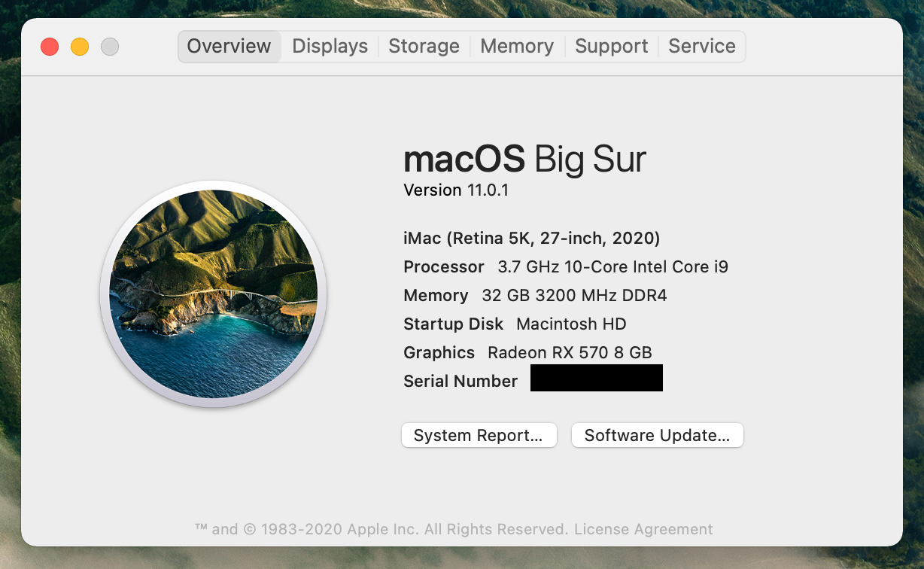Minimize window with the yellow button
The height and width of the screenshot is (569, 924).
tap(80, 47)
